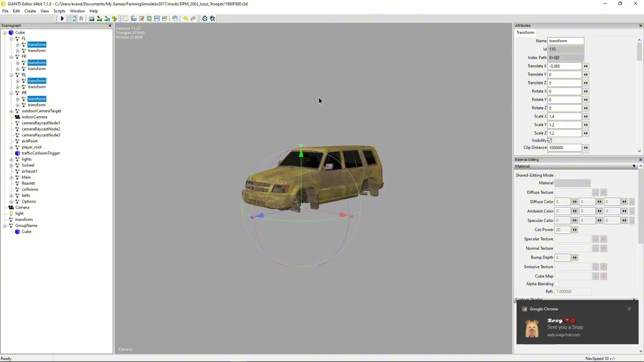Click the Translate X stepper arrows
644x362 pixels.
coord(586,66)
